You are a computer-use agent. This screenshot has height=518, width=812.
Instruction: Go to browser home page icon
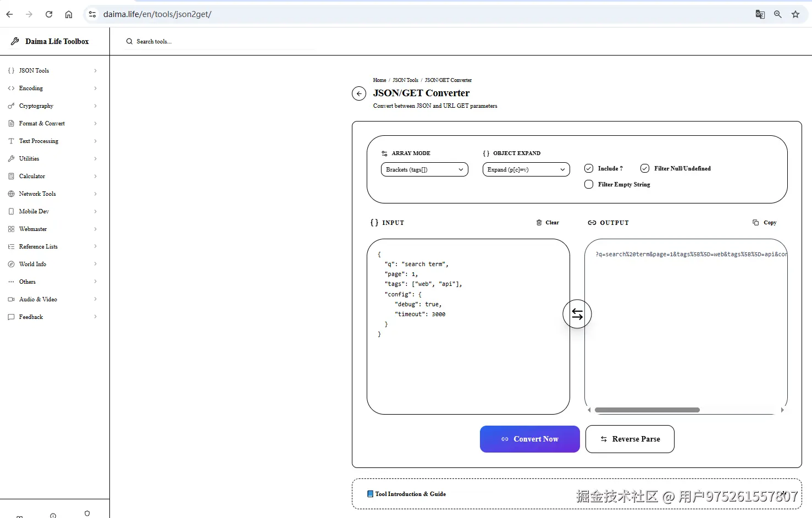69,14
